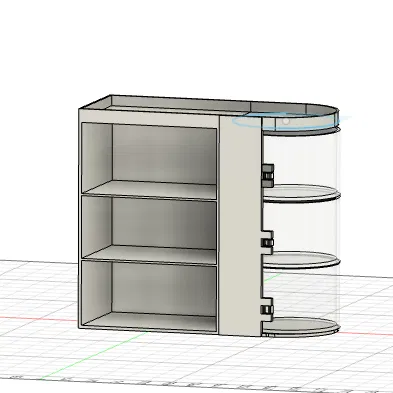This screenshot has width=393, height=393.
Task: Select the bottom cabinet compartment back wall
Action: tap(164, 289)
